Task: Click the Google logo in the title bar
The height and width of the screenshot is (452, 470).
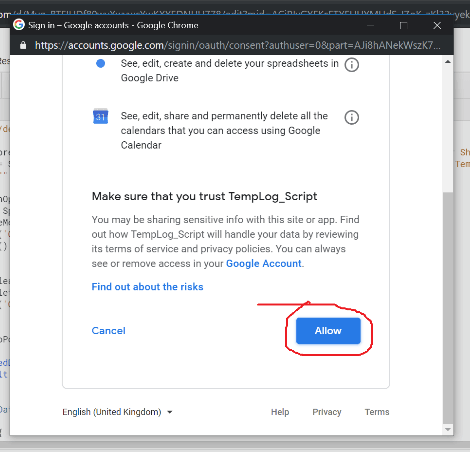Action: pos(19,25)
